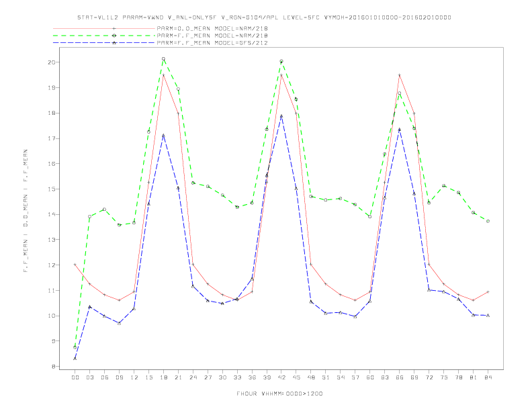Viewport: 532px width, 411px height.
Task: Click y-axis tick label 11
Action: pos(52,291)
